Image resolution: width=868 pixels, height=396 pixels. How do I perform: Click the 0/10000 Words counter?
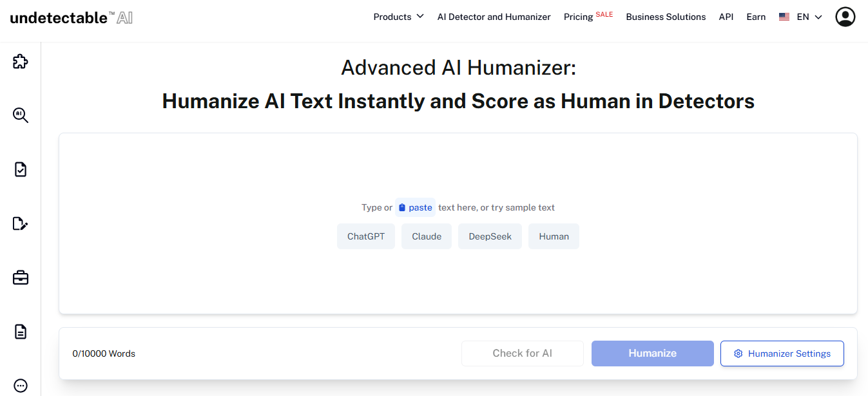[x=104, y=354]
